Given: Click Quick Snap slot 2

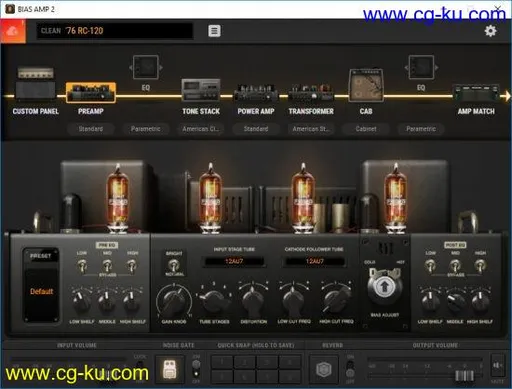Looking at the screenshot, I should (x=244, y=361).
